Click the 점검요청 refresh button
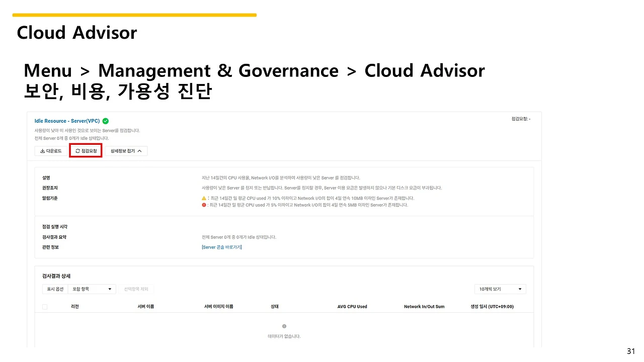The height and width of the screenshot is (362, 644). [x=86, y=151]
